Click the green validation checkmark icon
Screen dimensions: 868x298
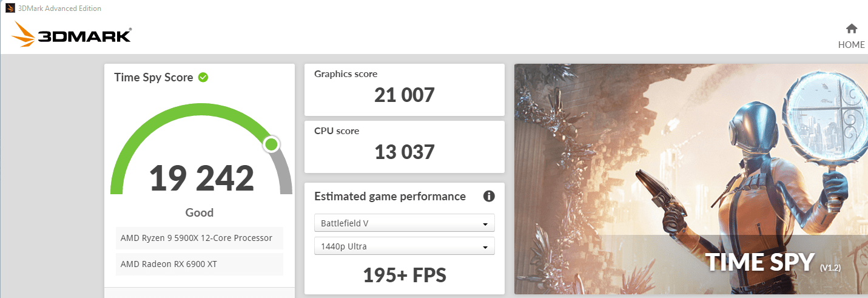click(x=203, y=77)
